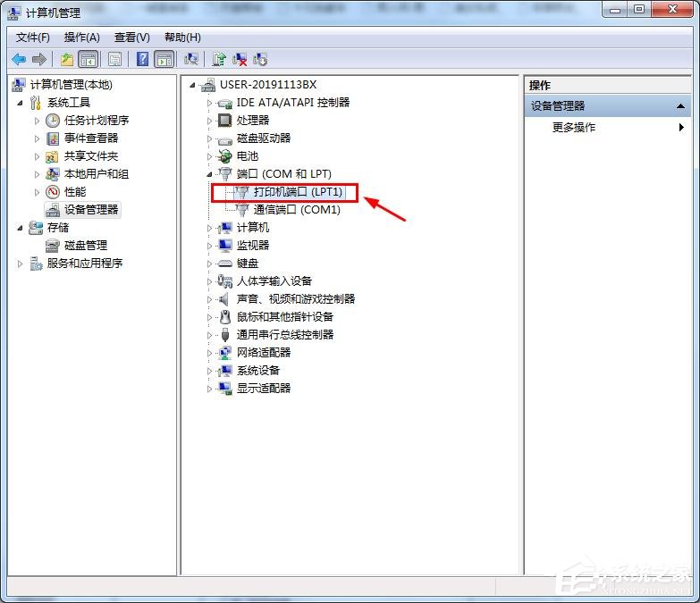Open the 帮助(H) menu
This screenshot has height=603, width=700.
tap(182, 38)
